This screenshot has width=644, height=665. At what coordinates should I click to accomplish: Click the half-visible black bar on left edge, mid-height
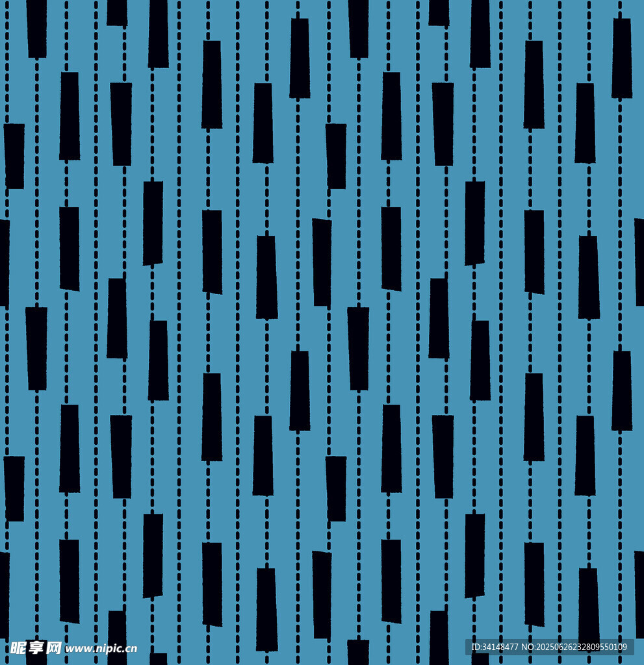[3, 262]
